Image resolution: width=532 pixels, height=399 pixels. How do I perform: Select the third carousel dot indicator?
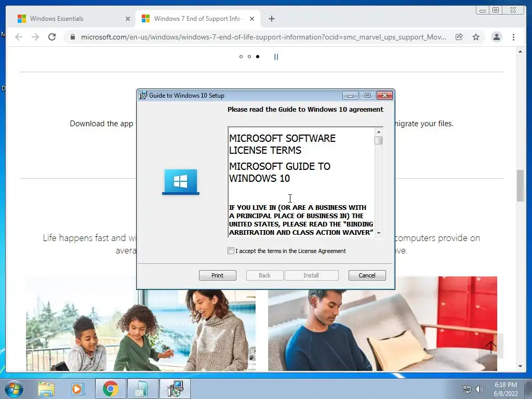point(258,57)
